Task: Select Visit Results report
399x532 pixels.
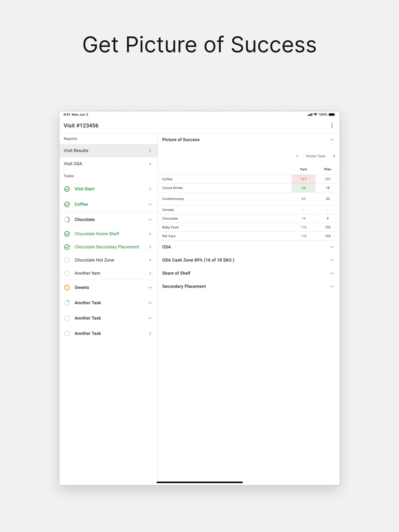Action: pyautogui.click(x=109, y=151)
